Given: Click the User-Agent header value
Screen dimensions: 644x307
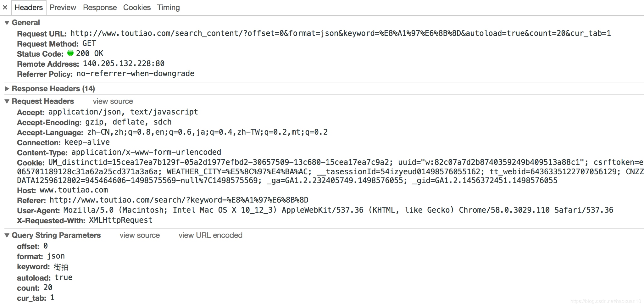Looking at the screenshot, I should pos(338,210).
